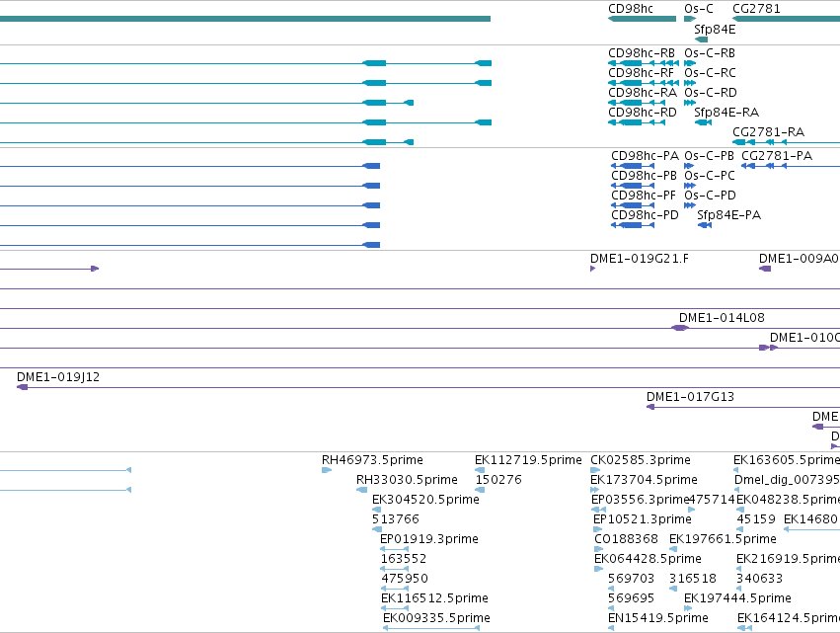Select the 316518 feature label
The height and width of the screenshot is (633, 840).
[x=693, y=579]
